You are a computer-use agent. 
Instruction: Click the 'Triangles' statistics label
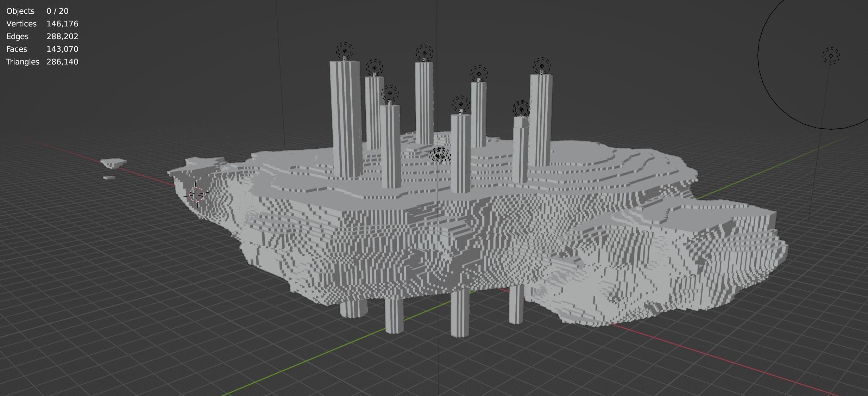pos(23,62)
